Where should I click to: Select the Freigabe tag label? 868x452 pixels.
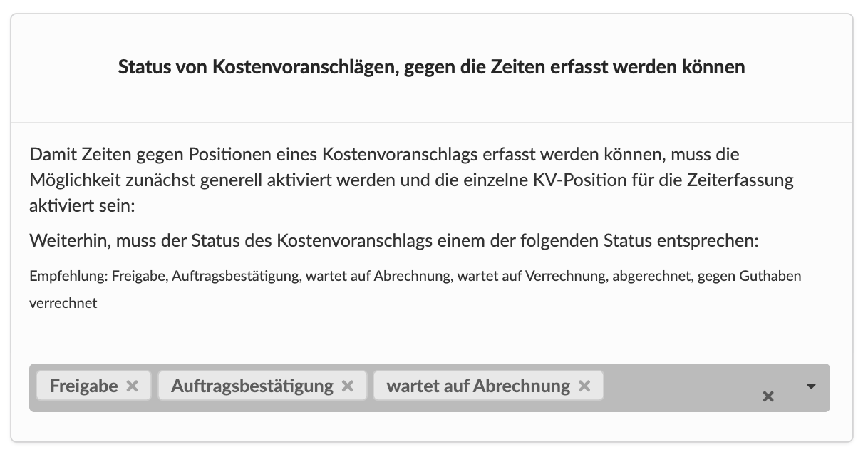[84, 386]
